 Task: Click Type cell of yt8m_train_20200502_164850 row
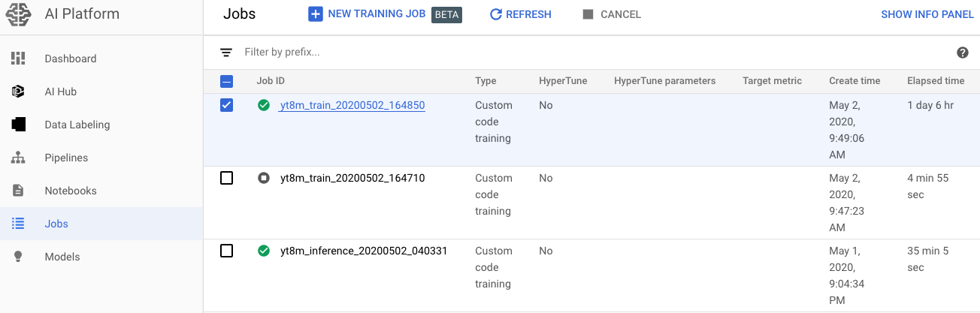(x=494, y=122)
